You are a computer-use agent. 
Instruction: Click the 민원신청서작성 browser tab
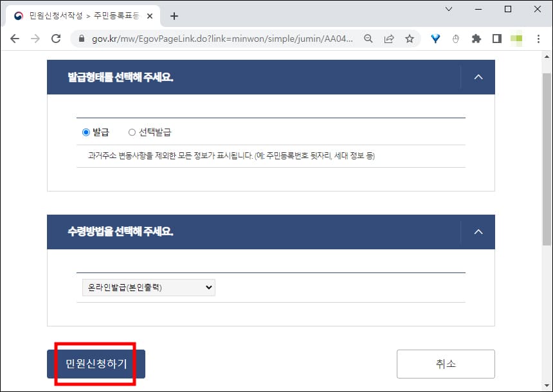[77, 14]
